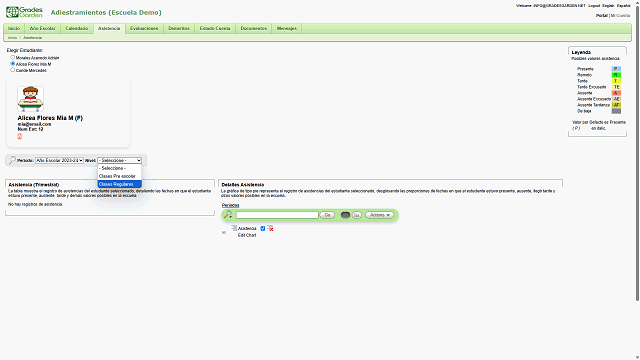Choose '- Seleccione -' option in list

coord(120,168)
